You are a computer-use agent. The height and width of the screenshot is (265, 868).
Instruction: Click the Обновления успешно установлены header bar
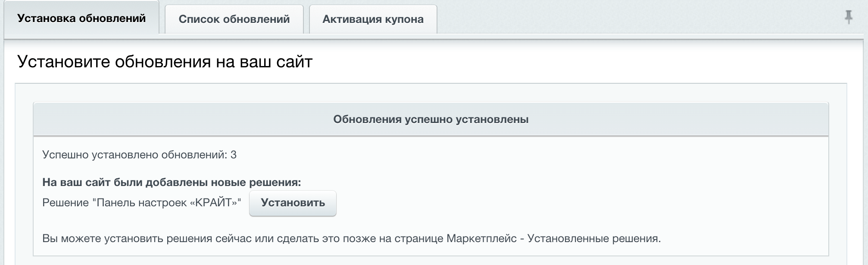tap(431, 119)
